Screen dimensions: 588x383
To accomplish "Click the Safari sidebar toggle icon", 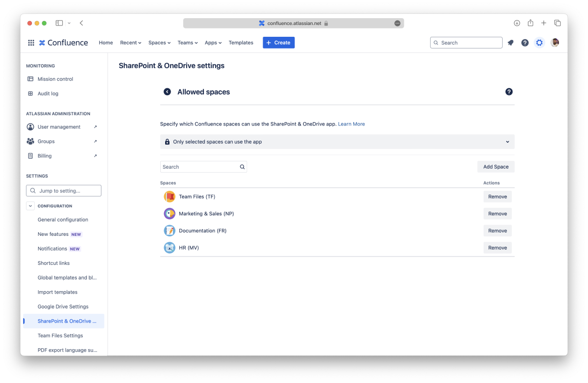I will click(59, 23).
